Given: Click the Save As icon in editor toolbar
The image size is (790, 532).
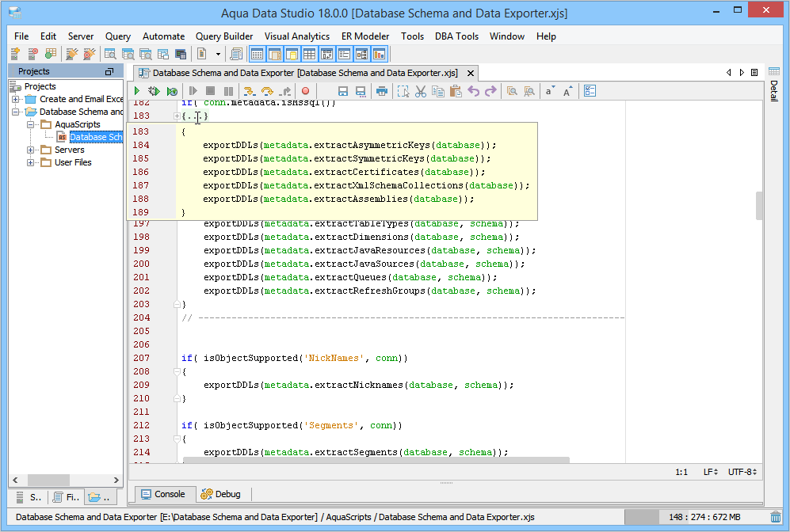Looking at the screenshot, I should pyautogui.click(x=361, y=91).
